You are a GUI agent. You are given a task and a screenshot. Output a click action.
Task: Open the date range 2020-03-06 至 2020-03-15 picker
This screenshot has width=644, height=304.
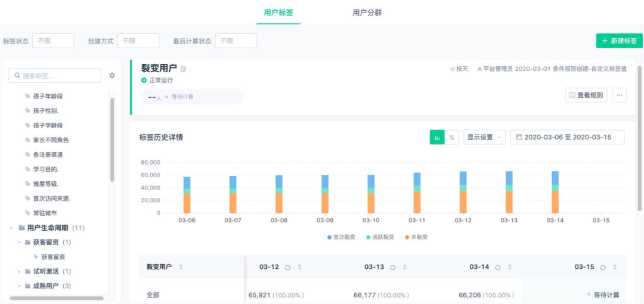click(567, 137)
